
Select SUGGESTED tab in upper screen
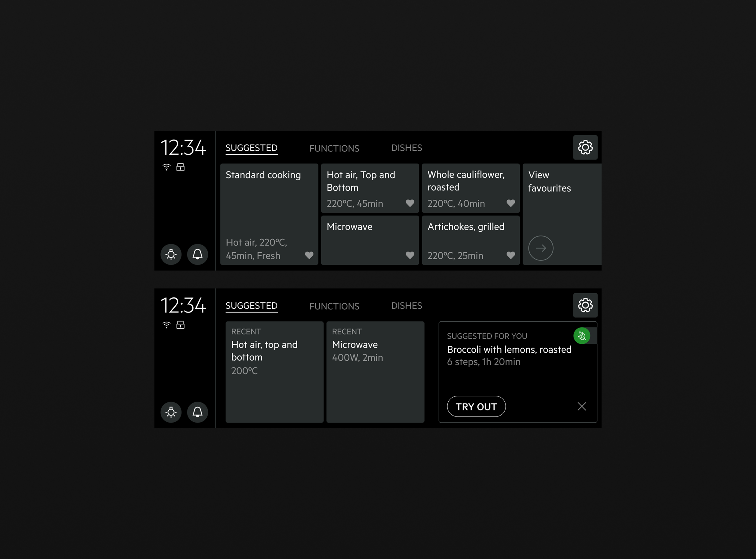point(252,148)
